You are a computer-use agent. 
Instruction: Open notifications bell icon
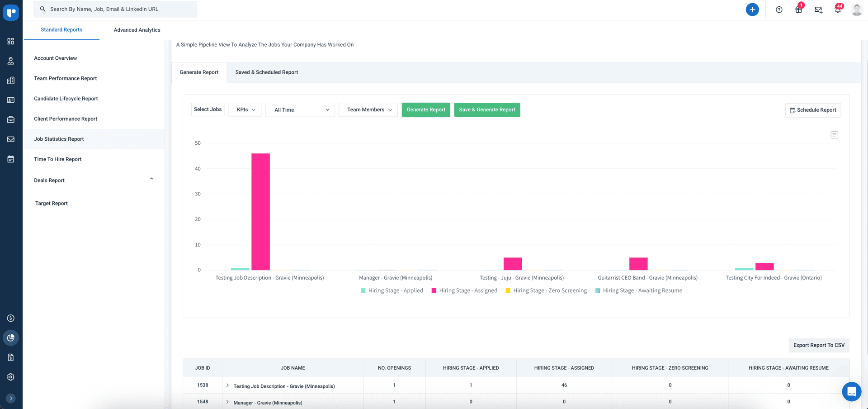tap(838, 10)
